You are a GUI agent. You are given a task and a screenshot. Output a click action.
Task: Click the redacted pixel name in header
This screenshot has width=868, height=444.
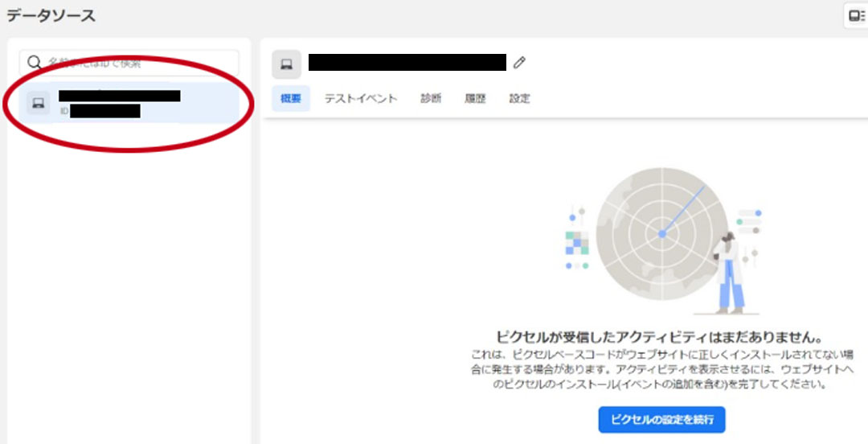[x=407, y=63]
